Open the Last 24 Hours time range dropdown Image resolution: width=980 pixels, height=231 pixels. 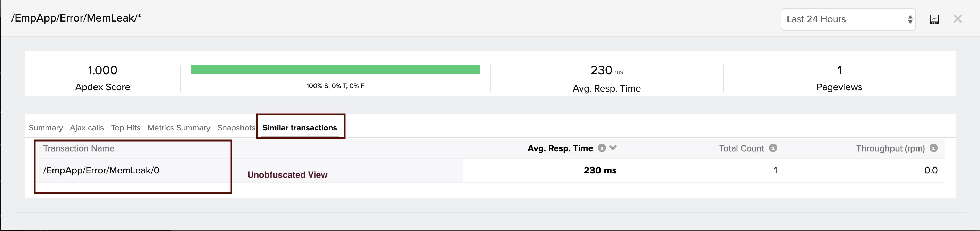848,19
